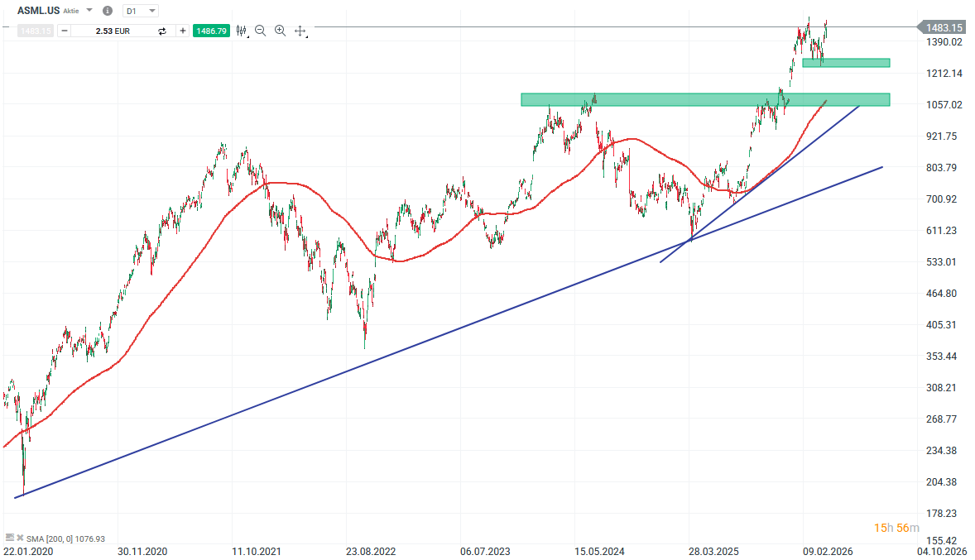Click the green 1486.79 buy button
The image size is (975, 560).
(211, 31)
